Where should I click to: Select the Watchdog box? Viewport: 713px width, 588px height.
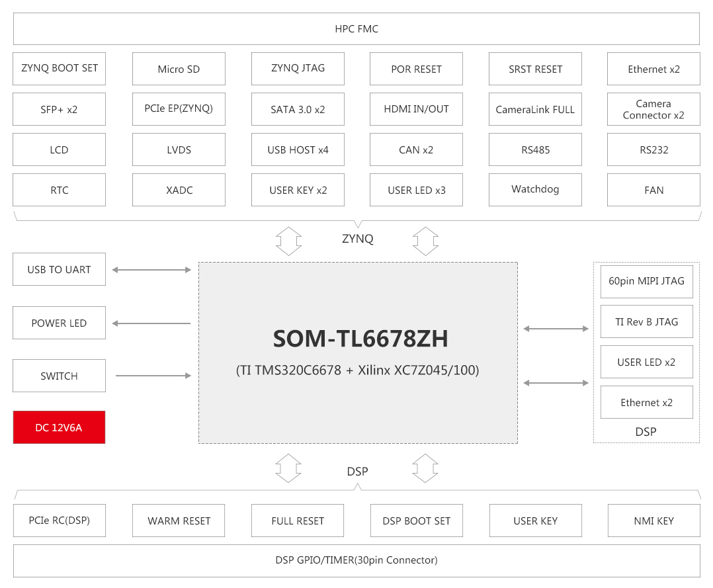(535, 190)
